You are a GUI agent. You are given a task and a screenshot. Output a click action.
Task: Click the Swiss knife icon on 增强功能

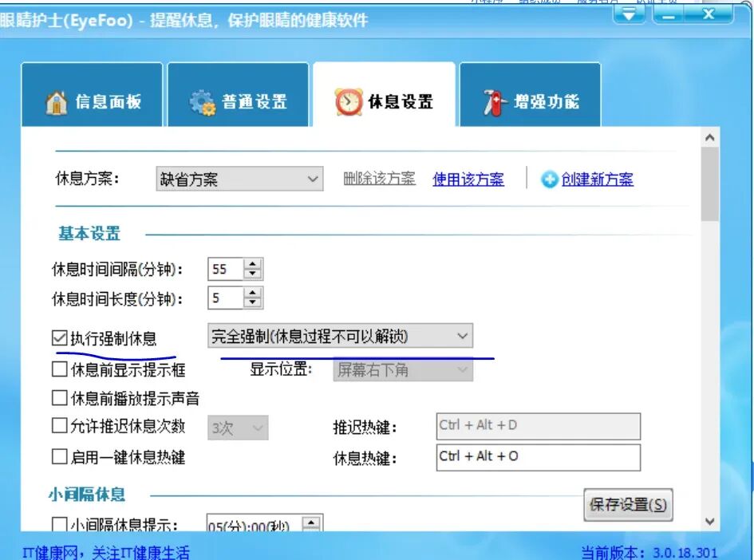(495, 102)
